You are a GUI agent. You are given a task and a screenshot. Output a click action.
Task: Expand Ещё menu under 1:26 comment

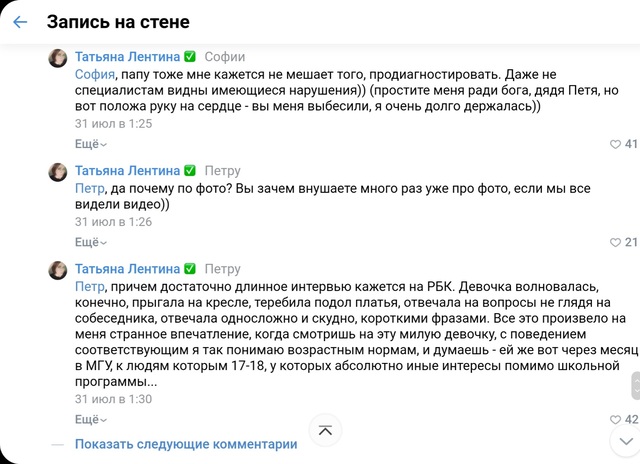pyautogui.click(x=91, y=242)
